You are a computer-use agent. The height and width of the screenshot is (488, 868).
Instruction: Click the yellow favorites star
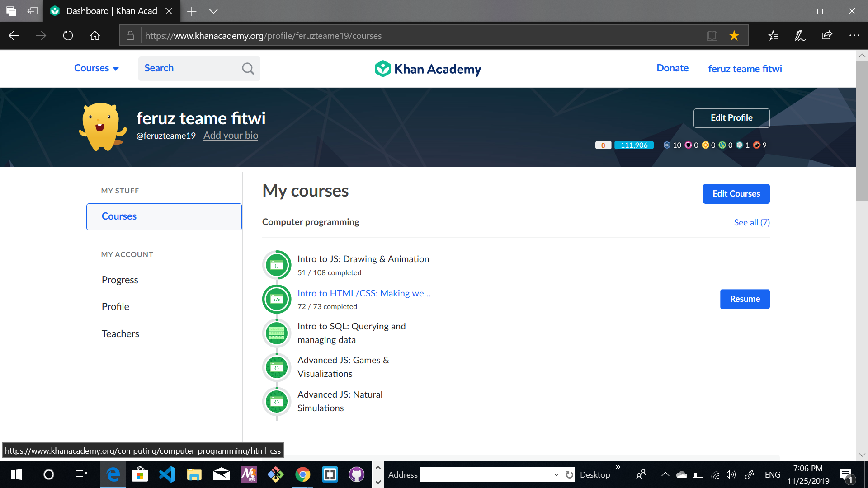pos(734,36)
